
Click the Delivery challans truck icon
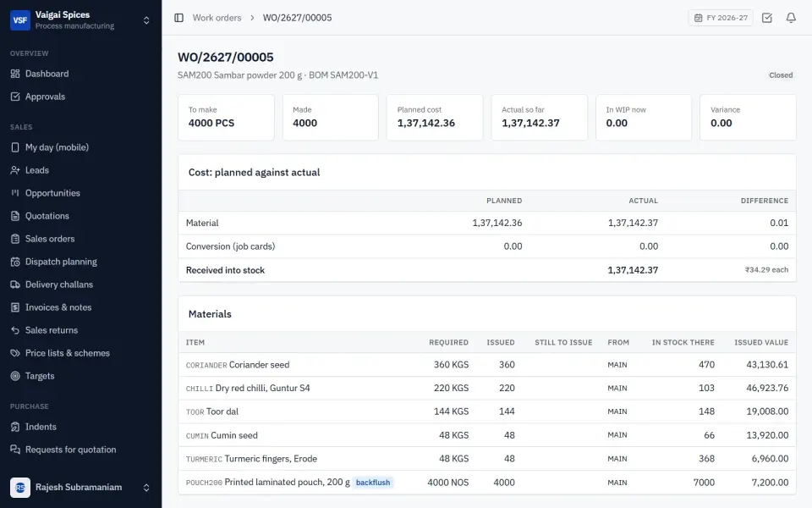coord(15,284)
